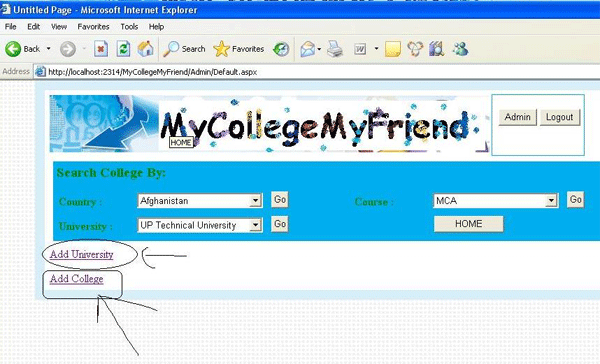Click the 'University :' label
This screenshot has height=364, width=600.
click(86, 226)
